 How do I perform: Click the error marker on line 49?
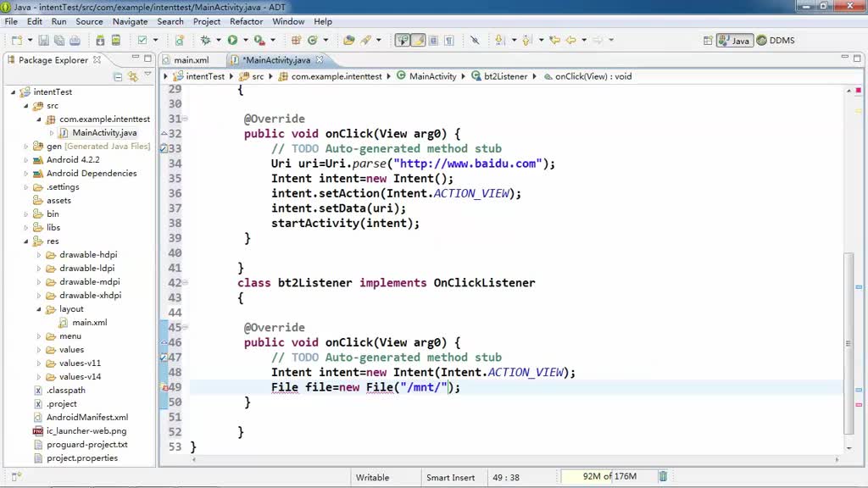[x=164, y=387]
